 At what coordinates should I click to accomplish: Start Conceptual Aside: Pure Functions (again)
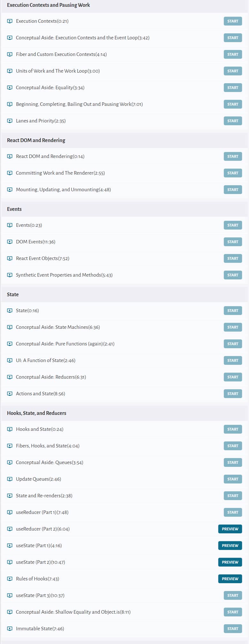click(233, 344)
